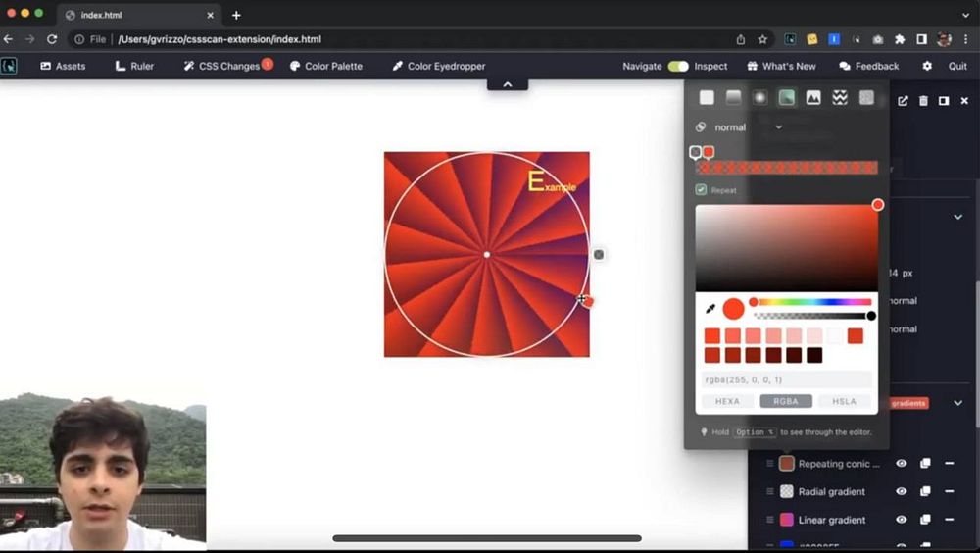Viewport: 980px width, 553px height.
Task: Open the Assets tool
Action: 63,66
